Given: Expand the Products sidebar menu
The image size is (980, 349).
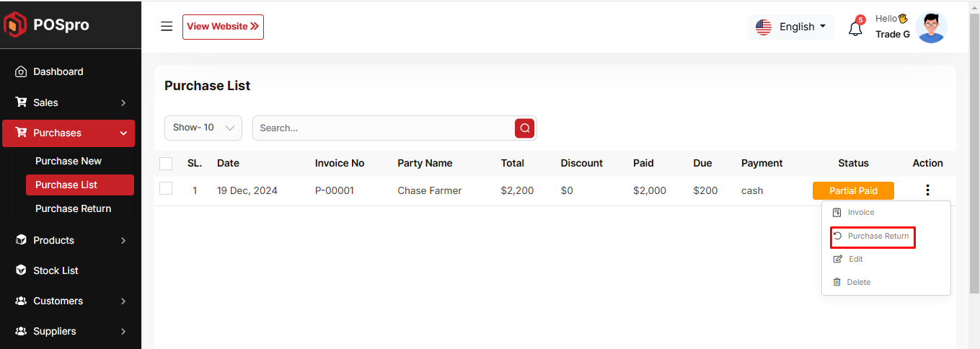Looking at the screenshot, I should point(69,240).
